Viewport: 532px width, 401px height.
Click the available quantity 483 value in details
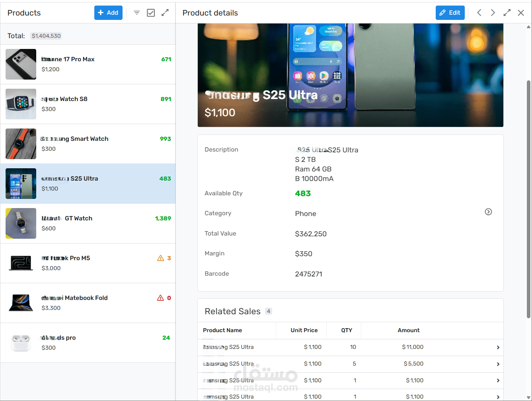coord(303,194)
